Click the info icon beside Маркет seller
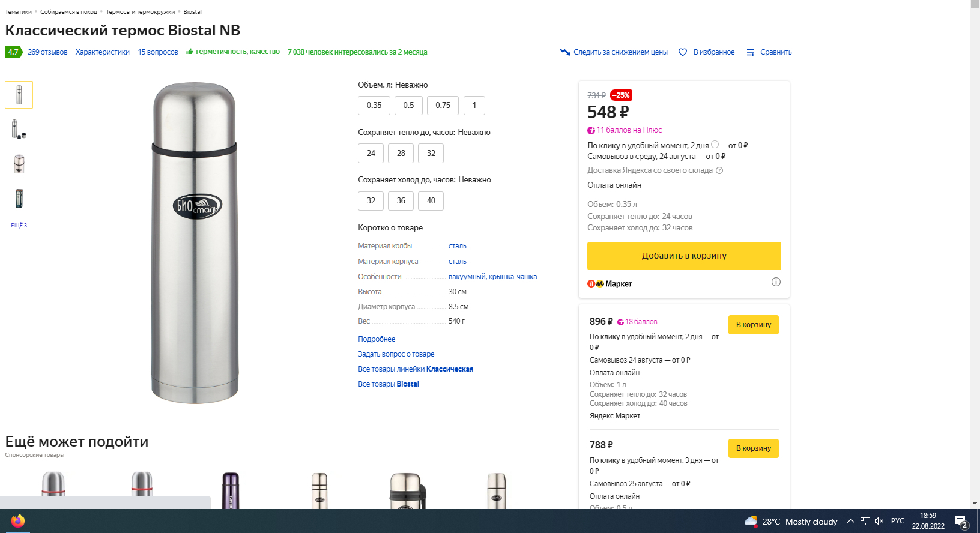 pos(776,282)
